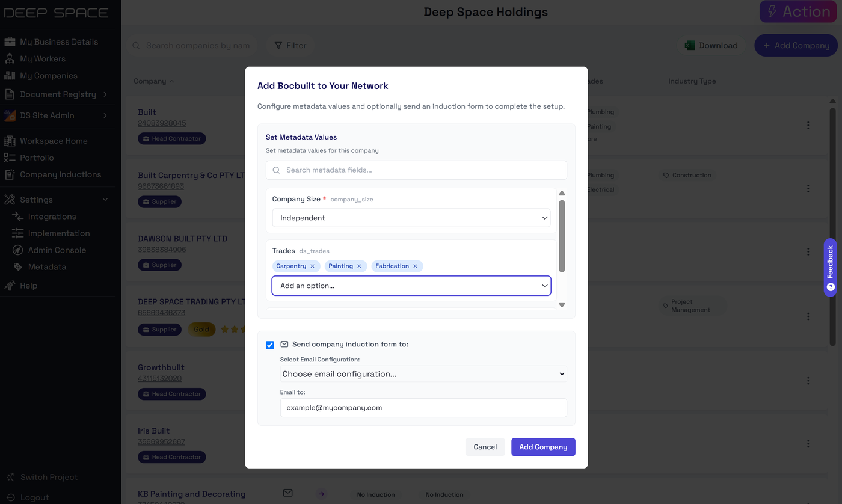Click the Metadata tag icon in sidebar
This screenshot has height=504, width=842.
tap(17, 267)
